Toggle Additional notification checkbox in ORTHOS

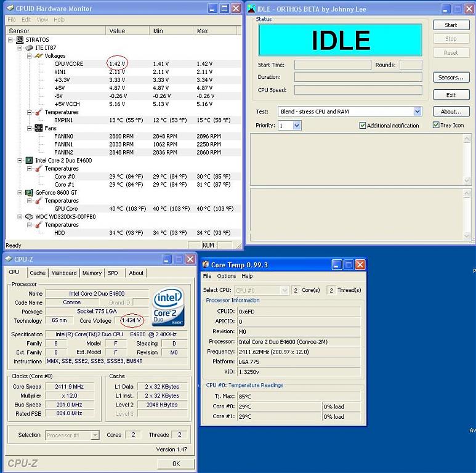(362, 126)
